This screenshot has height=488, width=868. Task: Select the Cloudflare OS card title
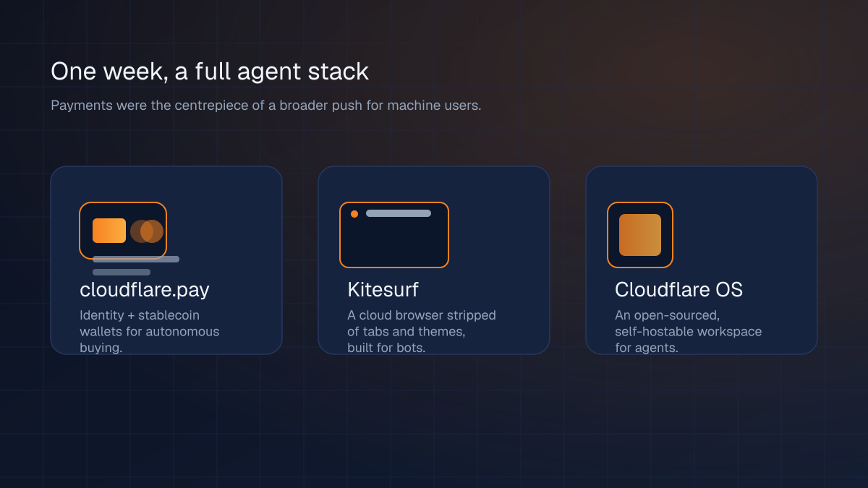click(x=678, y=290)
